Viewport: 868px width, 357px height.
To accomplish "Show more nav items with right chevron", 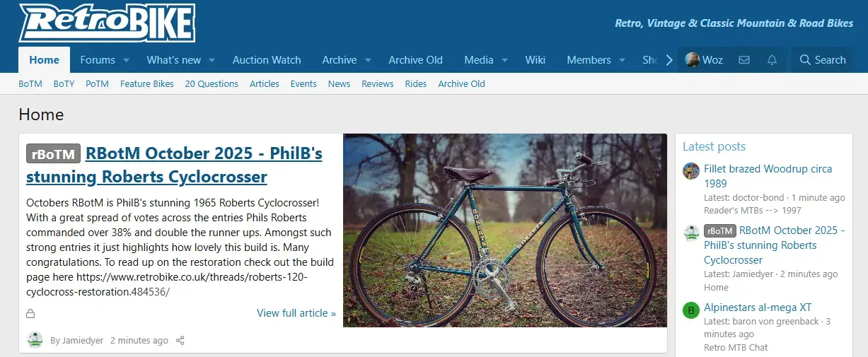I will click(669, 60).
